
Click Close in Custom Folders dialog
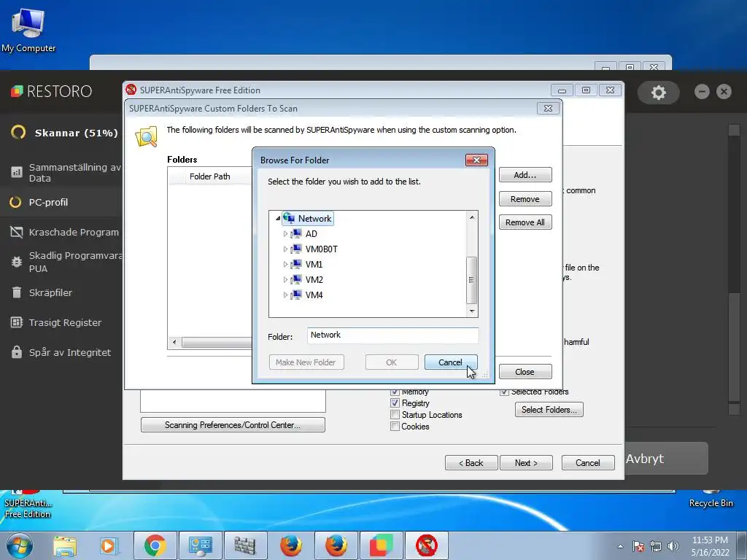point(525,372)
